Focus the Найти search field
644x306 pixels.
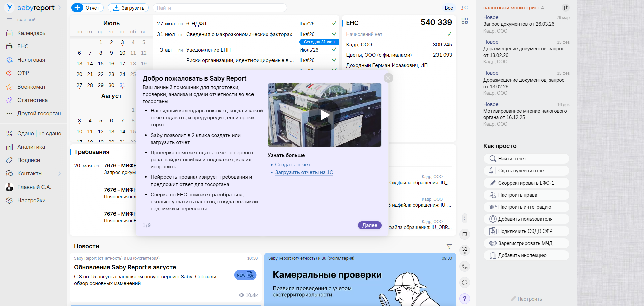(x=220, y=8)
